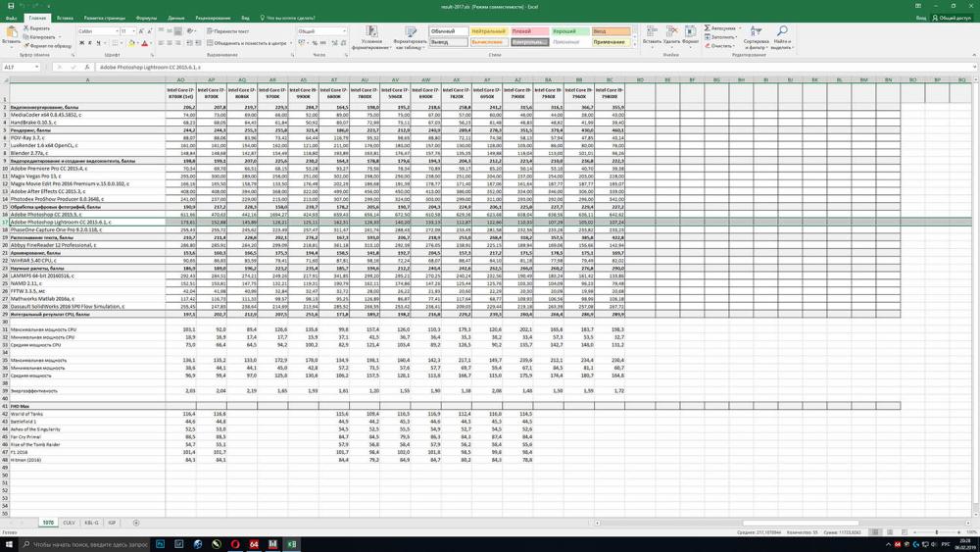The height and width of the screenshot is (552, 980).
Task: Click the horizontal scrollbar thumb
Action: (x=800, y=523)
